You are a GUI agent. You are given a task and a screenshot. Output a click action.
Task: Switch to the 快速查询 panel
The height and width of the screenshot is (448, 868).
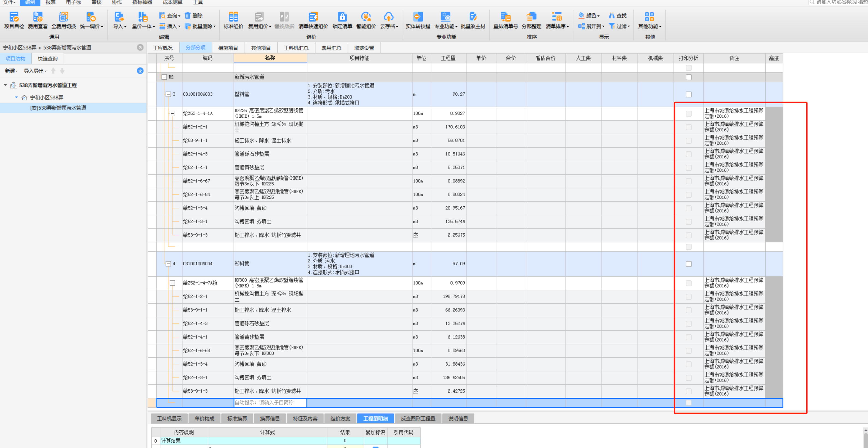click(47, 59)
